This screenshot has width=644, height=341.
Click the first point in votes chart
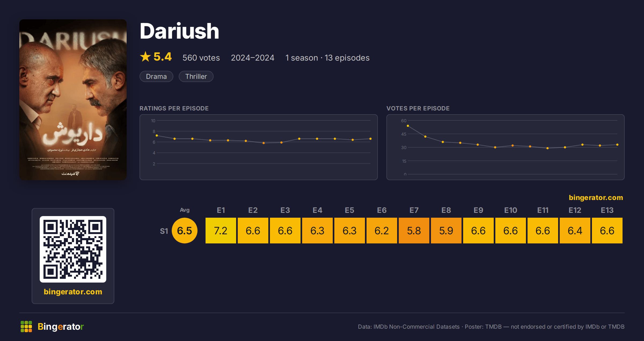pyautogui.click(x=408, y=126)
